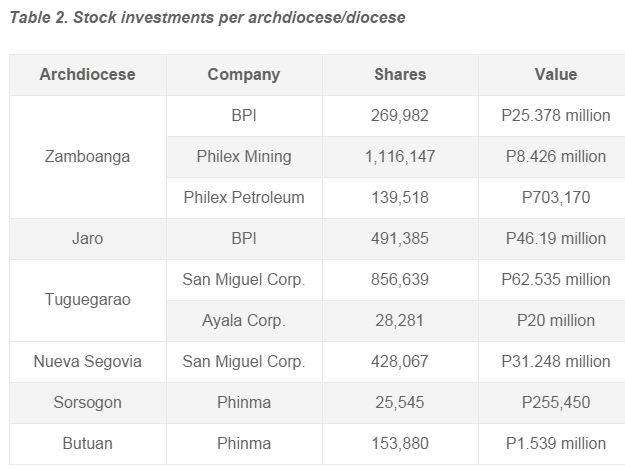Viewport: 625px width, 470px height.
Task: Select the Ayala Corp. cell
Action: [x=244, y=321]
